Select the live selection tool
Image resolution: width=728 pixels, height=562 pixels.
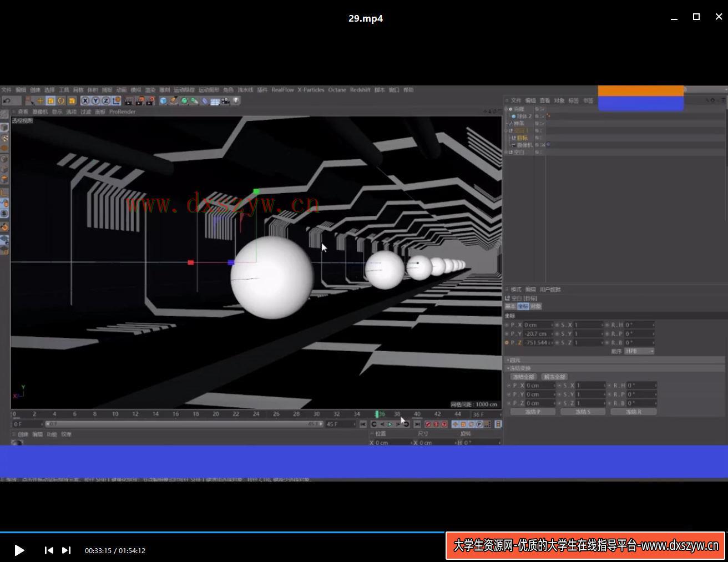29,100
